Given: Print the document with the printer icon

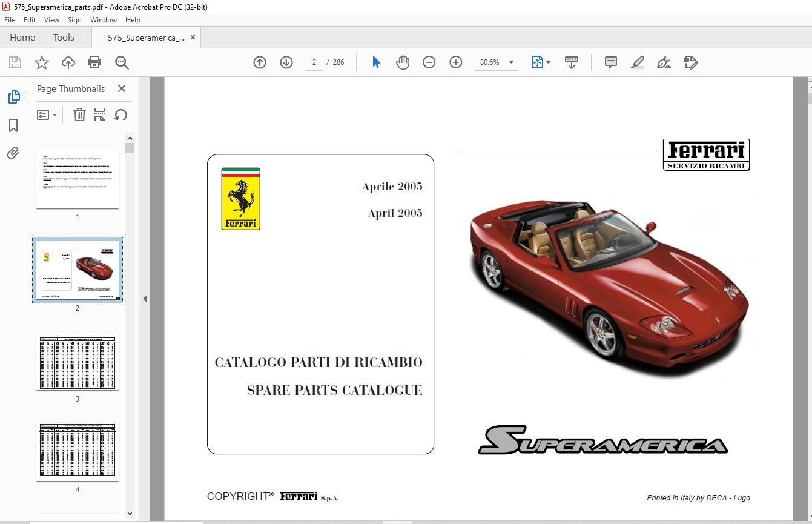Looking at the screenshot, I should click(x=94, y=62).
